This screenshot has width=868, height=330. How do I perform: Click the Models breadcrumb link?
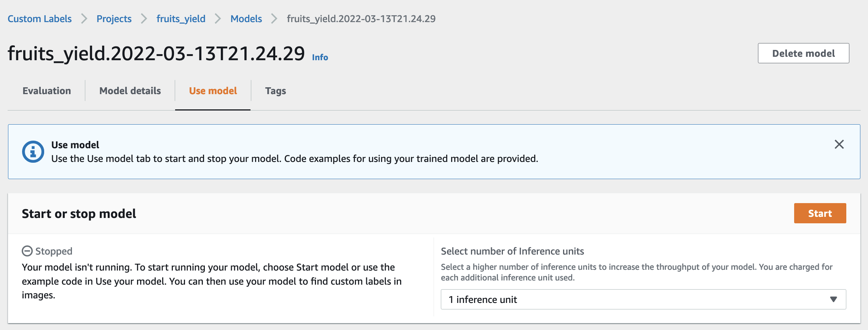click(x=246, y=19)
